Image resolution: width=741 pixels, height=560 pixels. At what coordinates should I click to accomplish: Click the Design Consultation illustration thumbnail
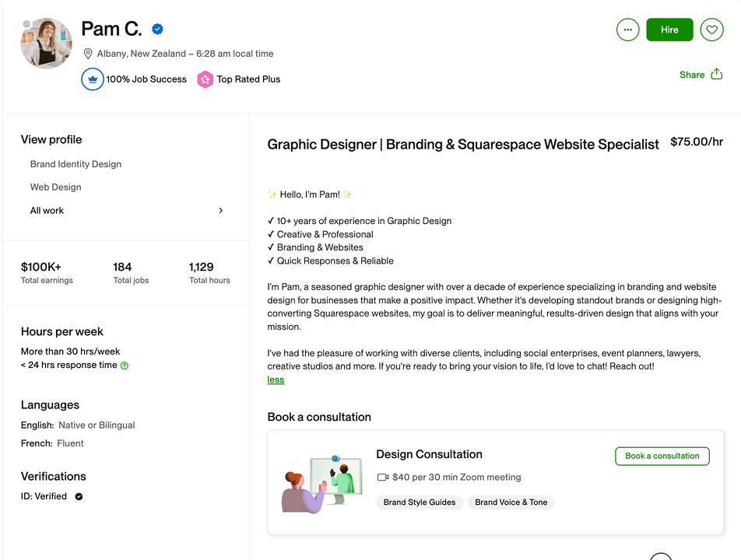(321, 482)
